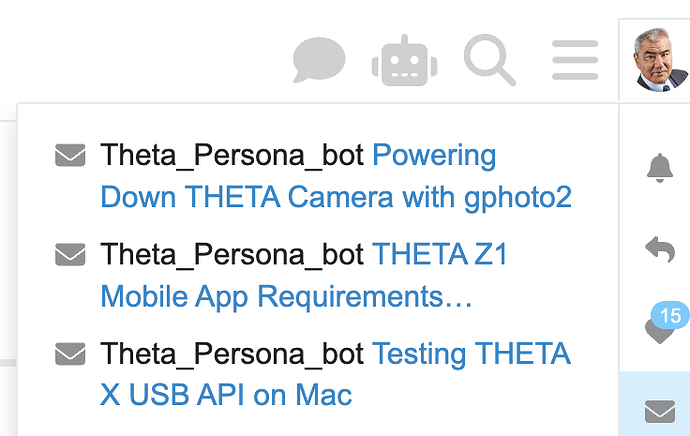Switch to the replies arrow tab
The height and width of the screenshot is (436, 690).
pyautogui.click(x=660, y=249)
